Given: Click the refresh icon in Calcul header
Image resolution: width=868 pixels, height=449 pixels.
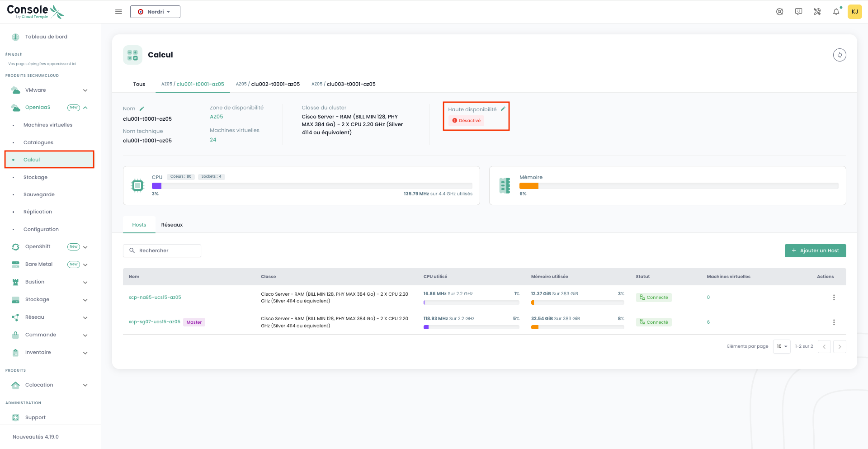Looking at the screenshot, I should pyautogui.click(x=840, y=55).
